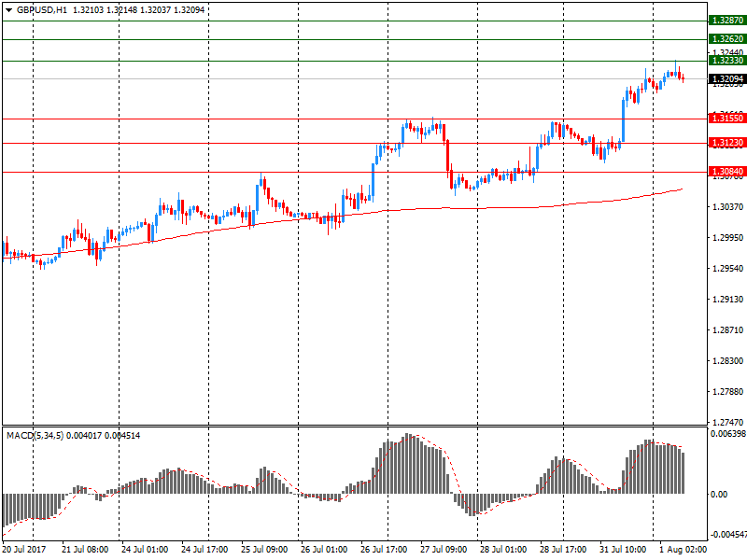Image resolution: width=747 pixels, height=560 pixels.
Task: Click the 26 Jul 01:00 time label
Action: 324,550
